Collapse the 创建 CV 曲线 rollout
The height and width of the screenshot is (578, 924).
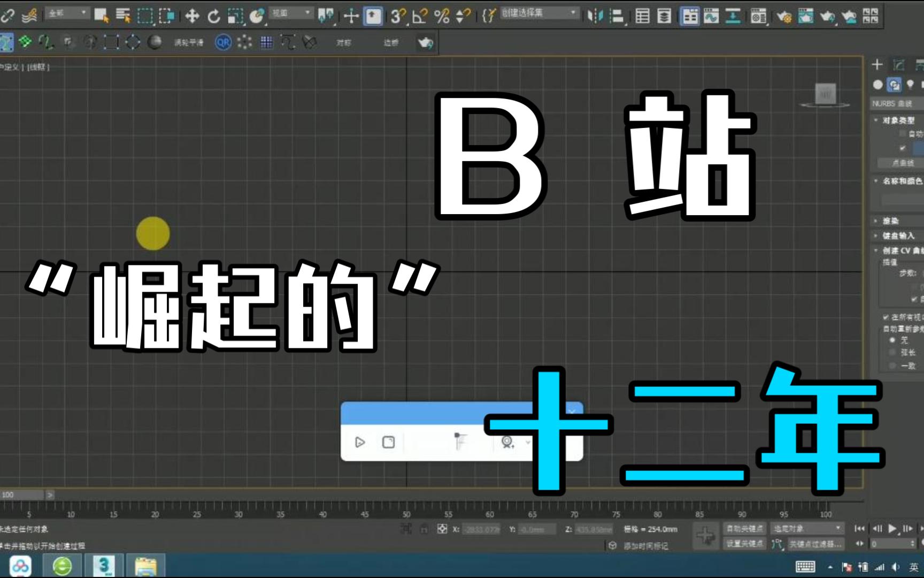(898, 250)
